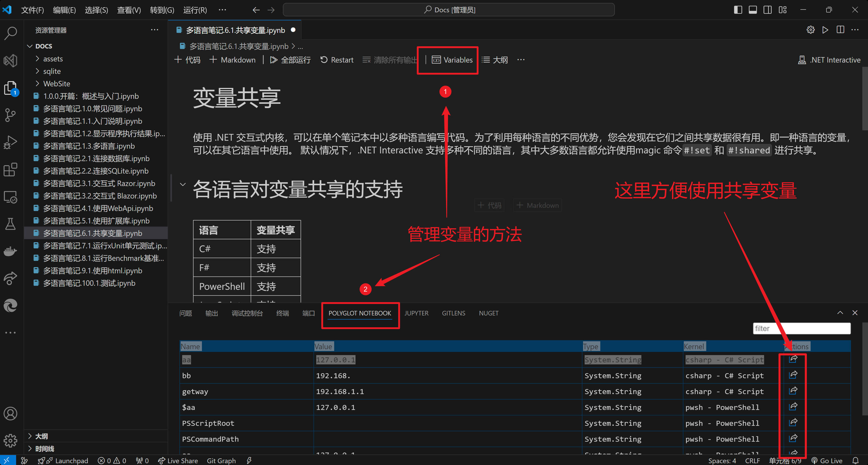Share the PSCommandPath variable
Image resolution: width=868 pixels, height=465 pixels.
[793, 438]
